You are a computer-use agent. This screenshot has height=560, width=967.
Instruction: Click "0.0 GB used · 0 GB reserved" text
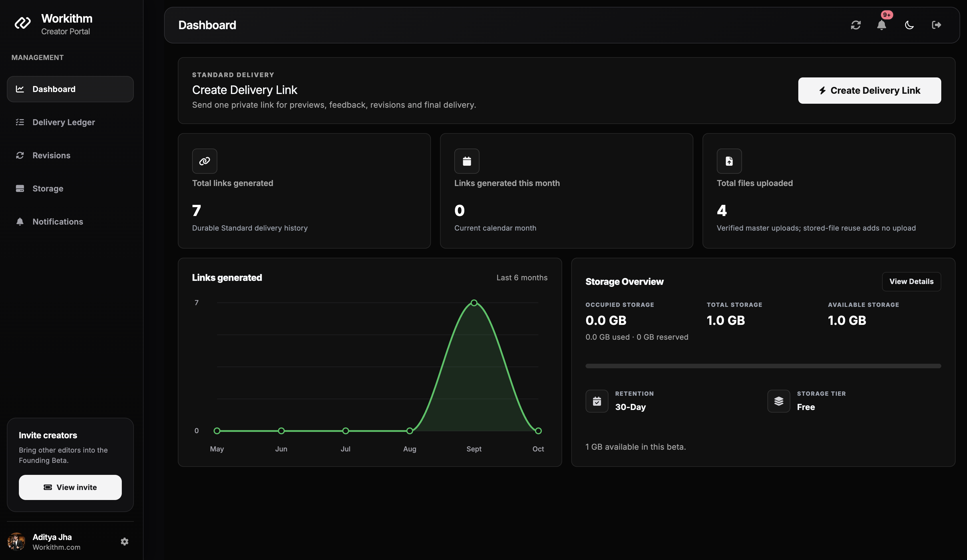637,337
